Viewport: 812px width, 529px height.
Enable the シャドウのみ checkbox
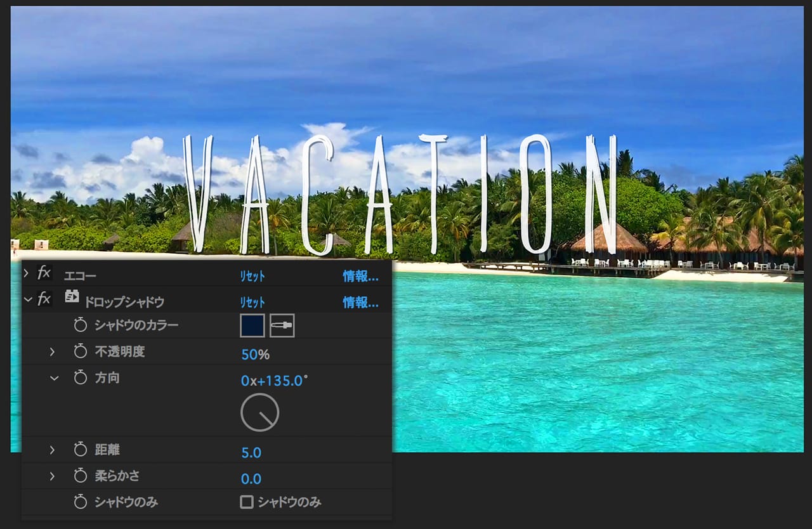point(247,502)
